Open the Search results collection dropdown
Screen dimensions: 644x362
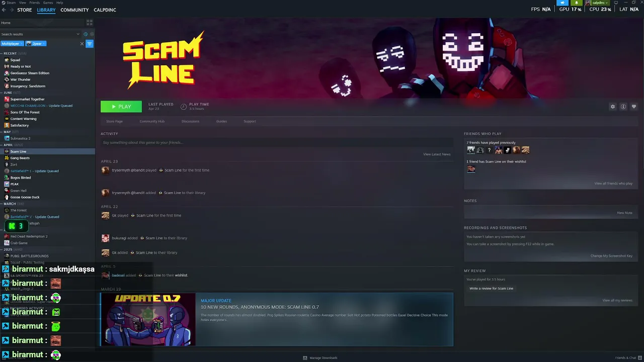pos(78,34)
